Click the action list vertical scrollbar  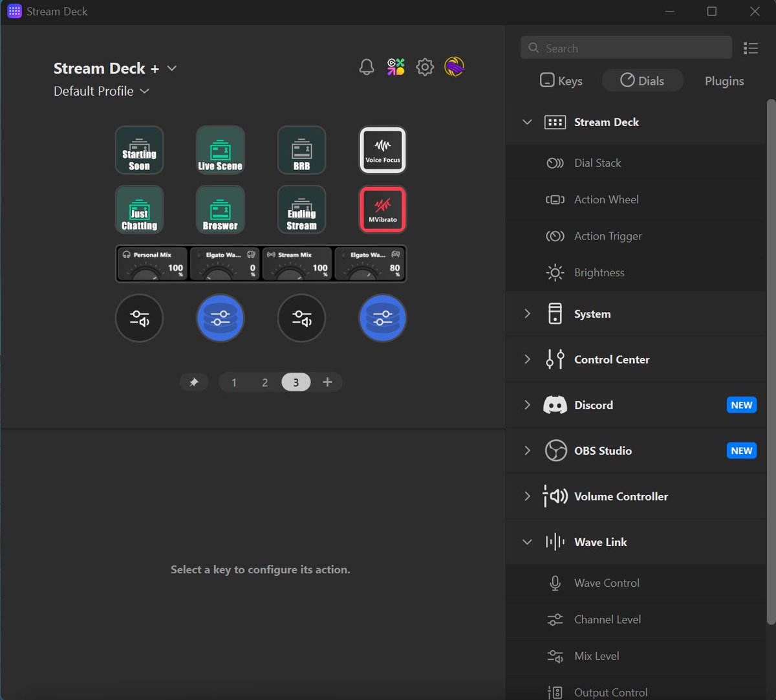click(770, 362)
